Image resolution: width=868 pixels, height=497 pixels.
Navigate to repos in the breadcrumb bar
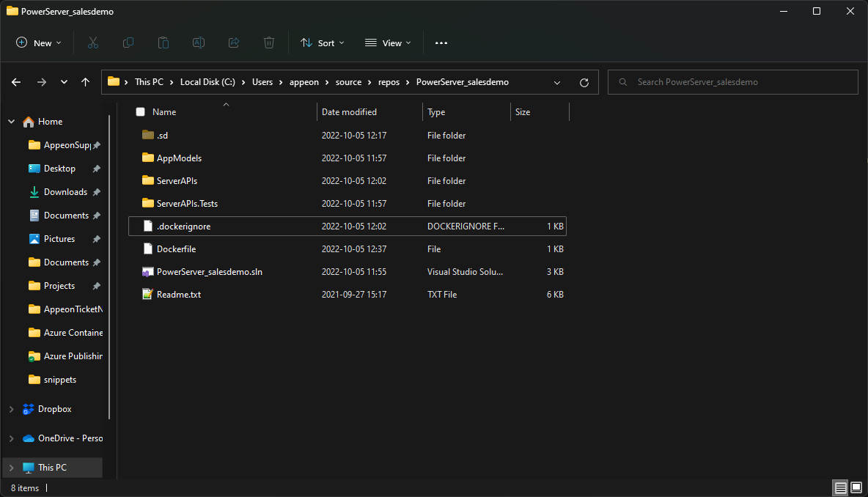pyautogui.click(x=389, y=82)
